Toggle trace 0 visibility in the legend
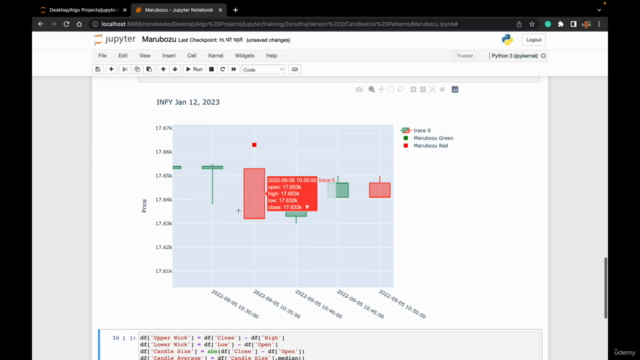This screenshot has width=640, height=360. click(416, 131)
